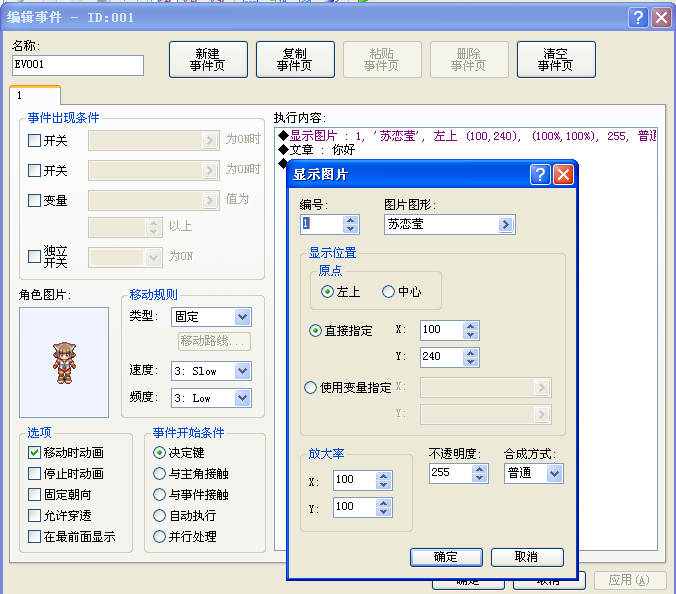Decrease position Y with down arrow
Screen dimensions: 676x594
click(470, 362)
